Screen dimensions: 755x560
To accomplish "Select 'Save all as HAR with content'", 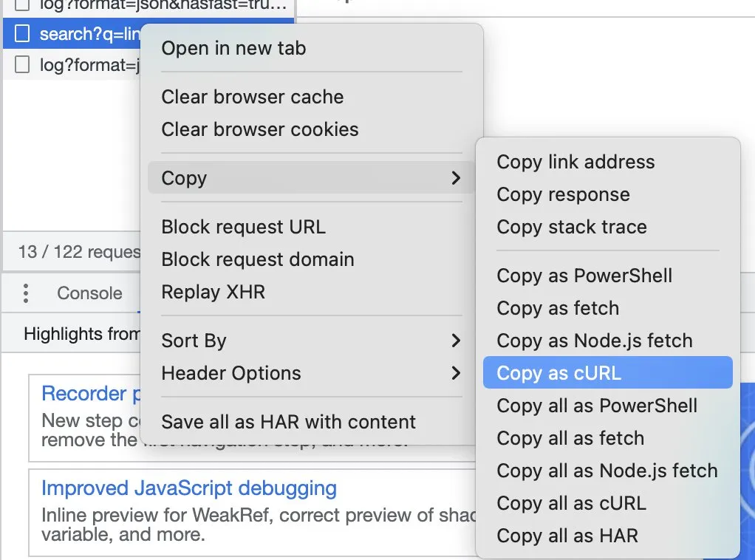I will click(311, 422).
